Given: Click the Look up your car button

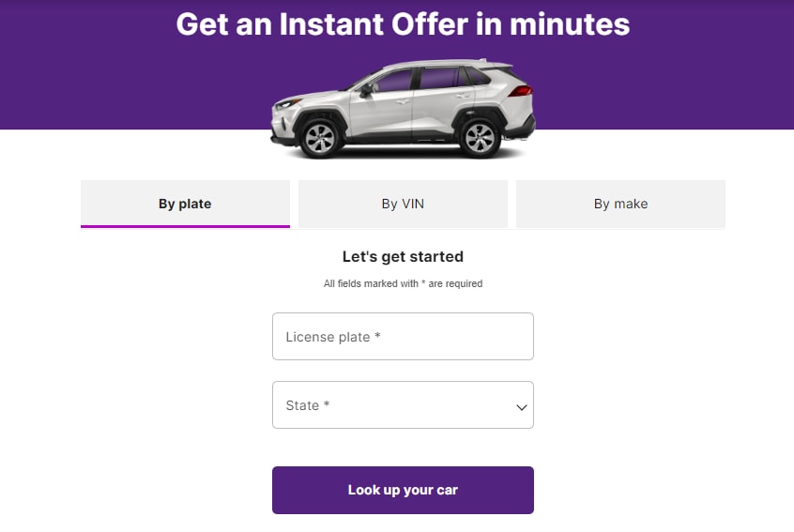Looking at the screenshot, I should pos(403,490).
